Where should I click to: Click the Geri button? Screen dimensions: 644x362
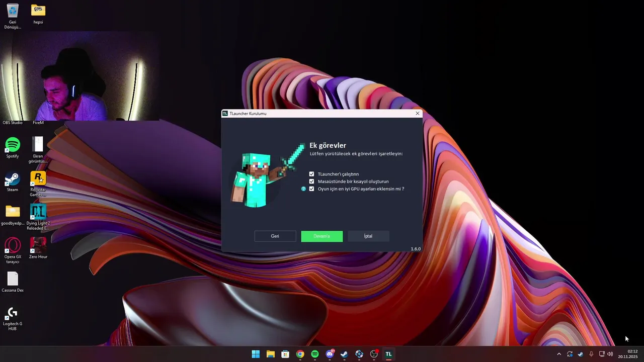275,236
